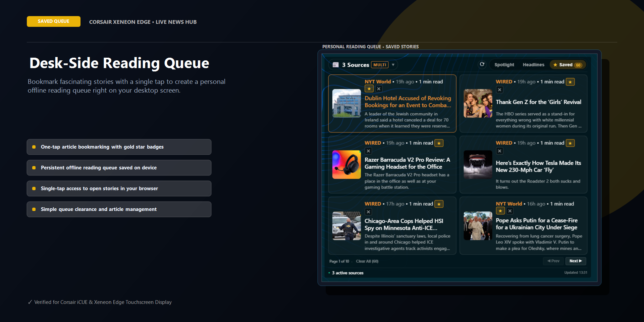
Task: Click the MULTI badge
Action: [380, 65]
